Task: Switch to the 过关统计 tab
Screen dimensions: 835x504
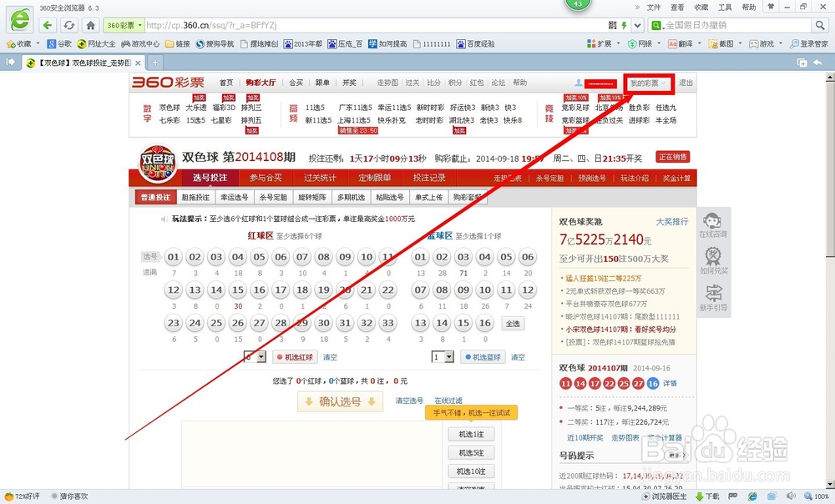Action: click(320, 178)
